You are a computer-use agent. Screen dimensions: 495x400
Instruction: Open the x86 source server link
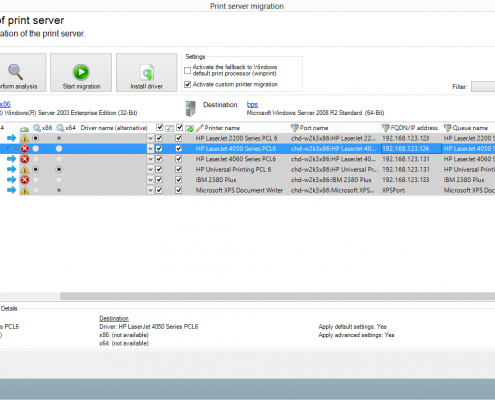[5, 104]
